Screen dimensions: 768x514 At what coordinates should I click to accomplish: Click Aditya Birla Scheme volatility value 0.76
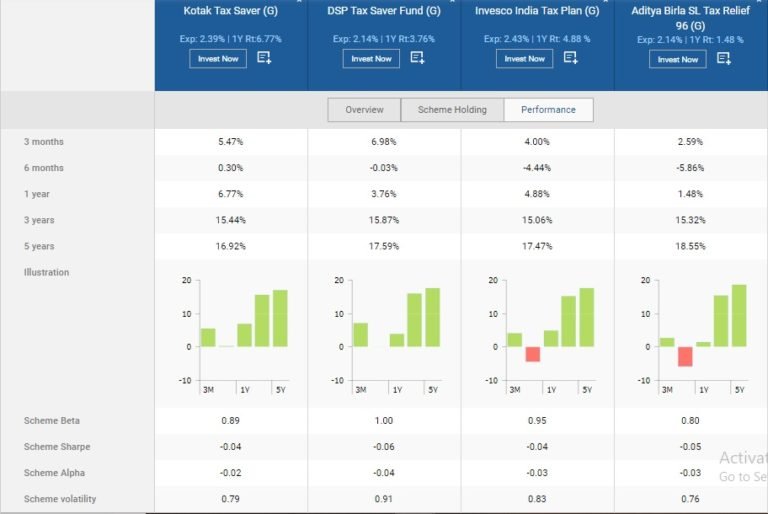691,499
